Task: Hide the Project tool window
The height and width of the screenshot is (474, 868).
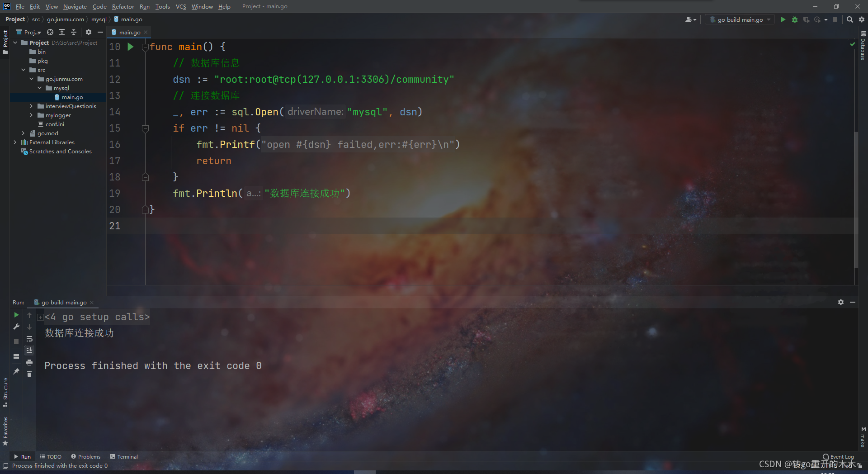Action: tap(100, 32)
